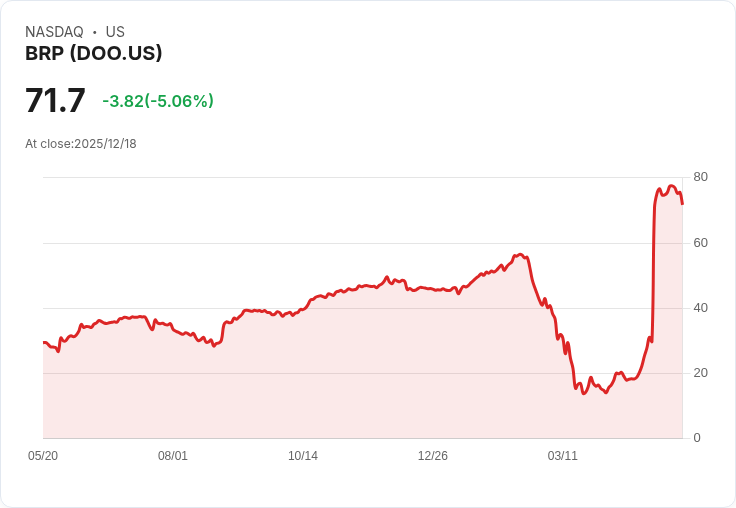Click the 05/20 date on x-axis
The image size is (736, 508).
(x=43, y=456)
